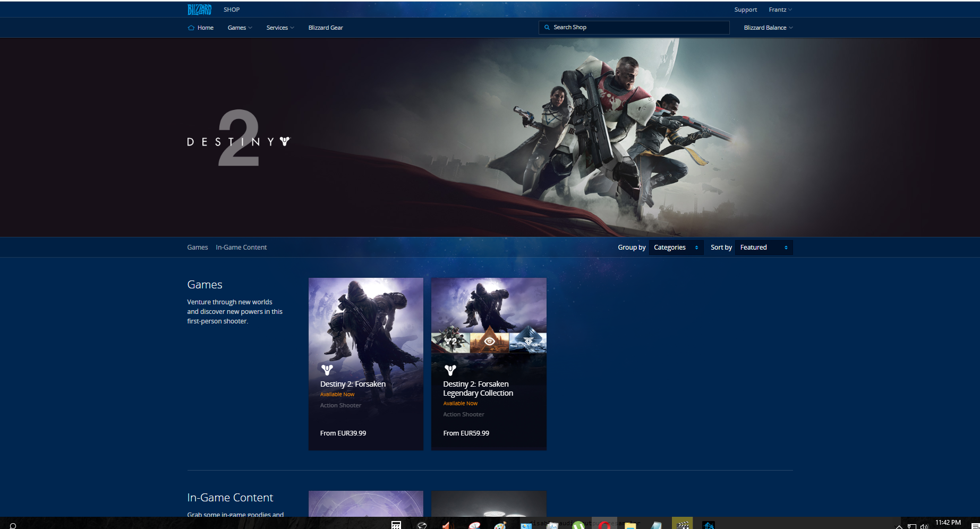Open the Blizzard Balance dropdown
Viewport: 980px width, 529px height.
(768, 28)
